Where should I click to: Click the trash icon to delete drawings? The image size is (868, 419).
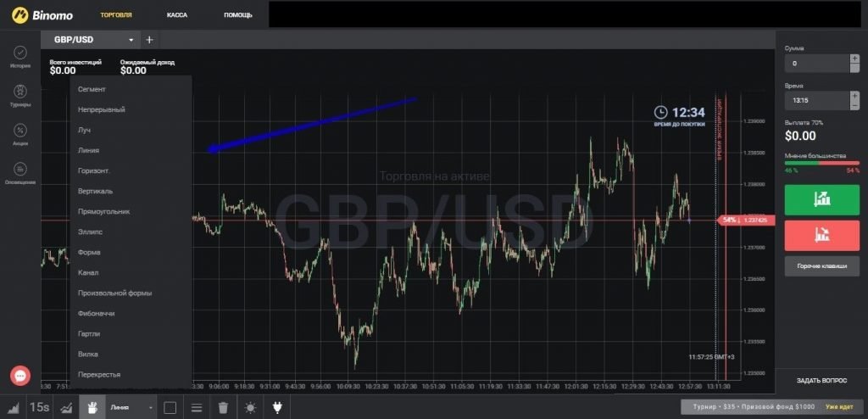[x=223, y=407]
